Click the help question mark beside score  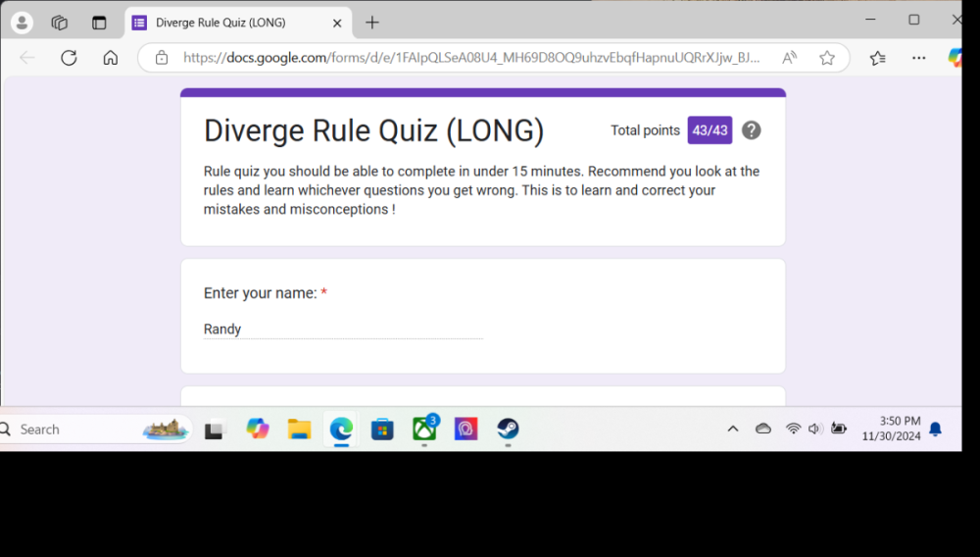point(751,130)
